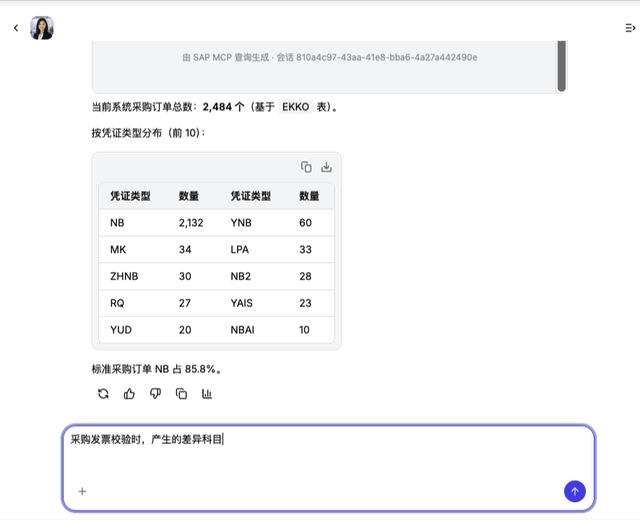The width and height of the screenshot is (640, 520).
Task: Open chart view of the response
Action: pos(207,394)
